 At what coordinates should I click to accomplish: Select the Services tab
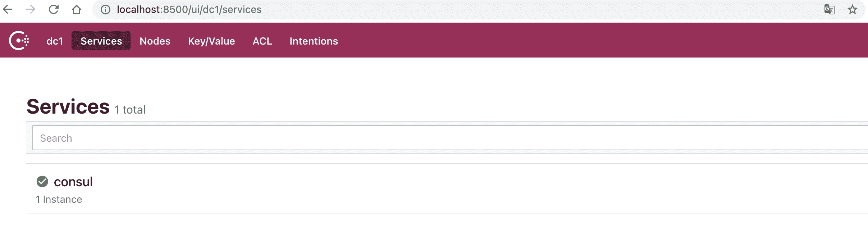101,41
